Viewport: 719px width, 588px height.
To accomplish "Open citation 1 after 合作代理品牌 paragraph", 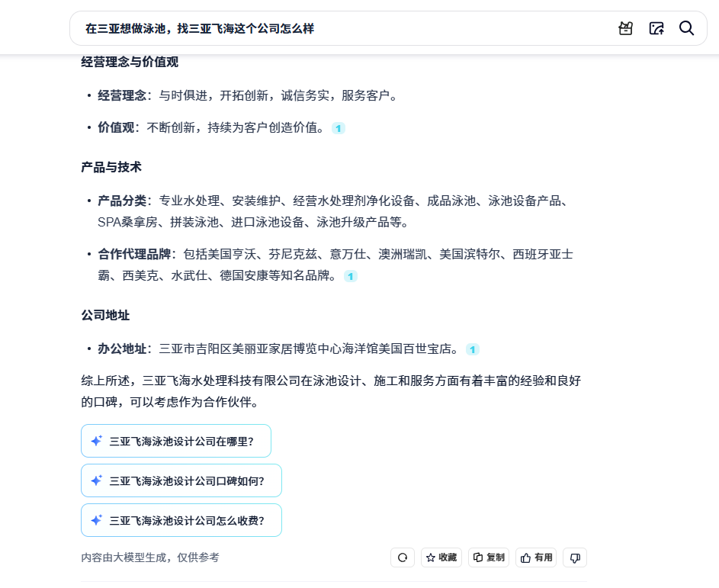I will coord(351,276).
